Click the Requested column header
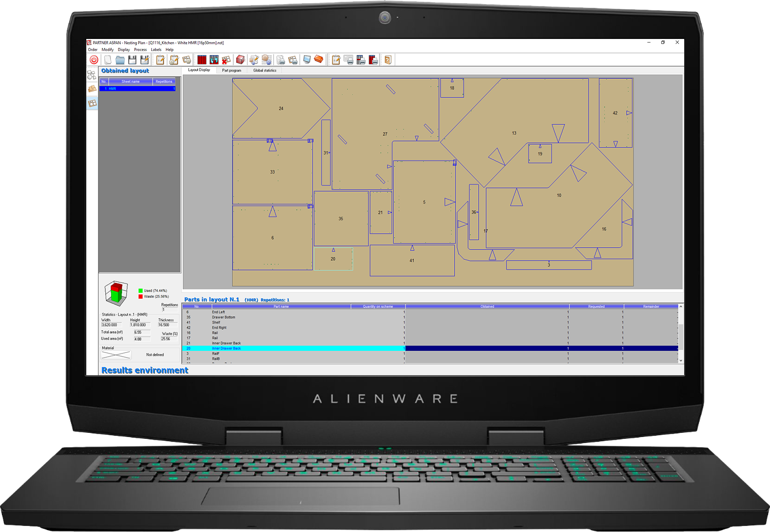 click(x=597, y=307)
